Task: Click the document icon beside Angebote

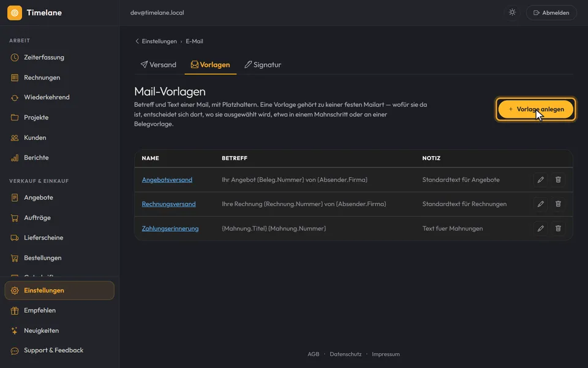Action: 15,197
